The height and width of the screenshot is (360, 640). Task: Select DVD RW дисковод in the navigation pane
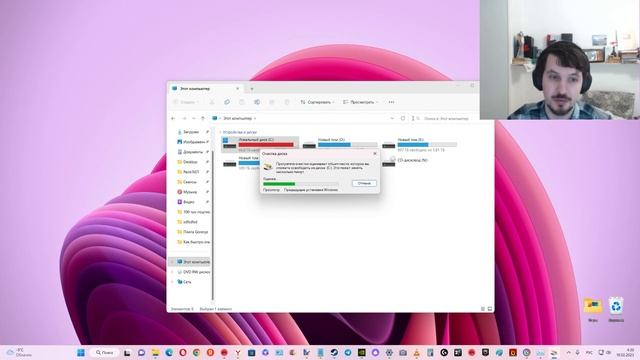point(193,272)
